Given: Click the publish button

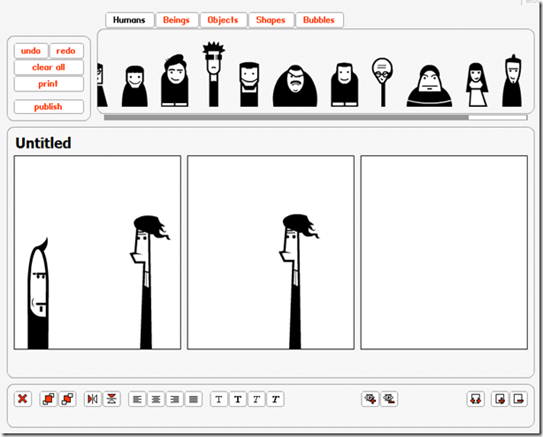Looking at the screenshot, I should click(48, 107).
